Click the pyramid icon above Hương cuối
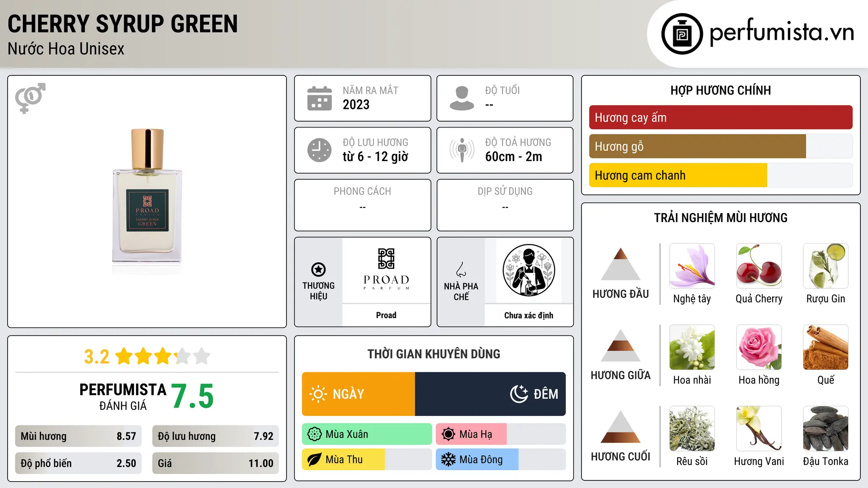This screenshot has height=488, width=868. point(620,427)
